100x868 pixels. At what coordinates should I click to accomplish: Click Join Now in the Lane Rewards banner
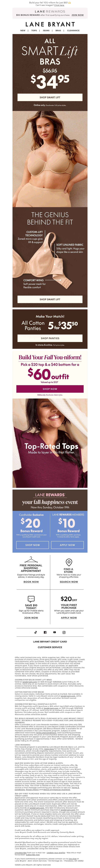click(x=77, y=15)
